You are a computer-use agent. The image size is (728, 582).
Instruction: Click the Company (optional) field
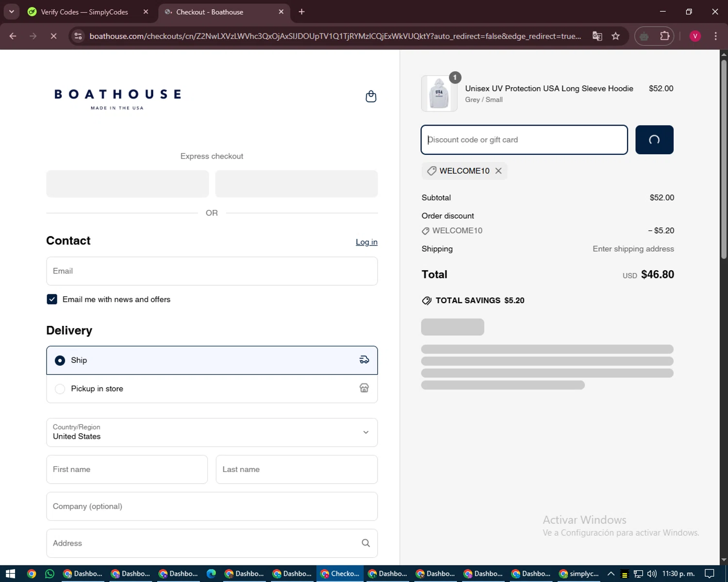pos(212,506)
